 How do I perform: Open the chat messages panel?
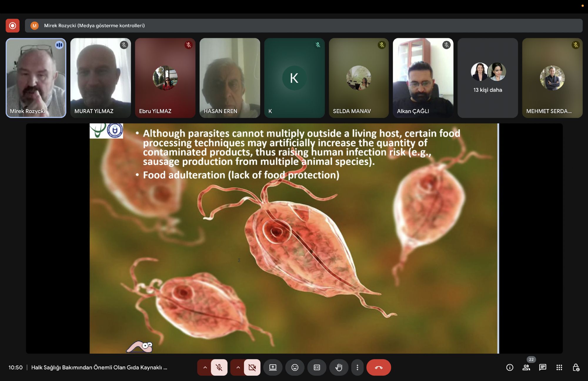542,367
